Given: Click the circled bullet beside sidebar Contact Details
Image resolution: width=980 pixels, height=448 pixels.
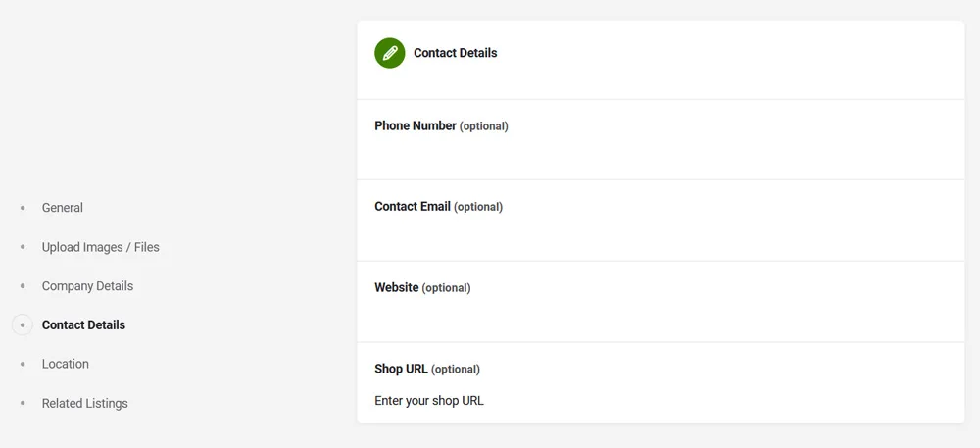Looking at the screenshot, I should 23,325.
